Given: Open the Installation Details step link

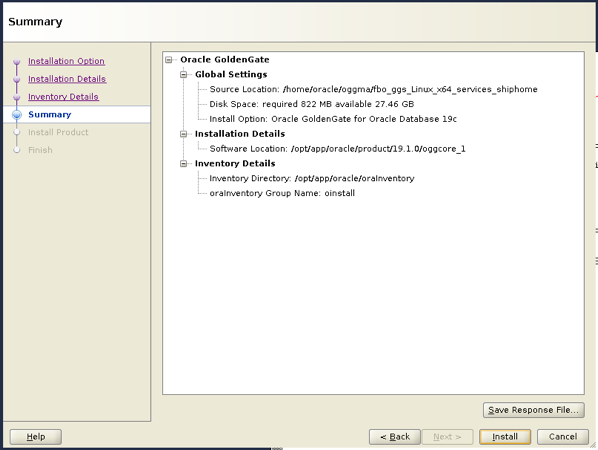Looking at the screenshot, I should point(67,79).
